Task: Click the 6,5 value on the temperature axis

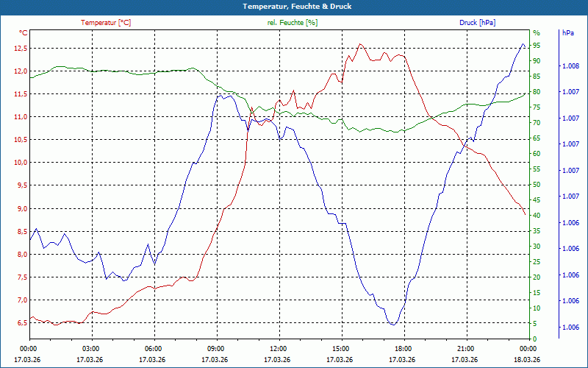Action: 22,323
